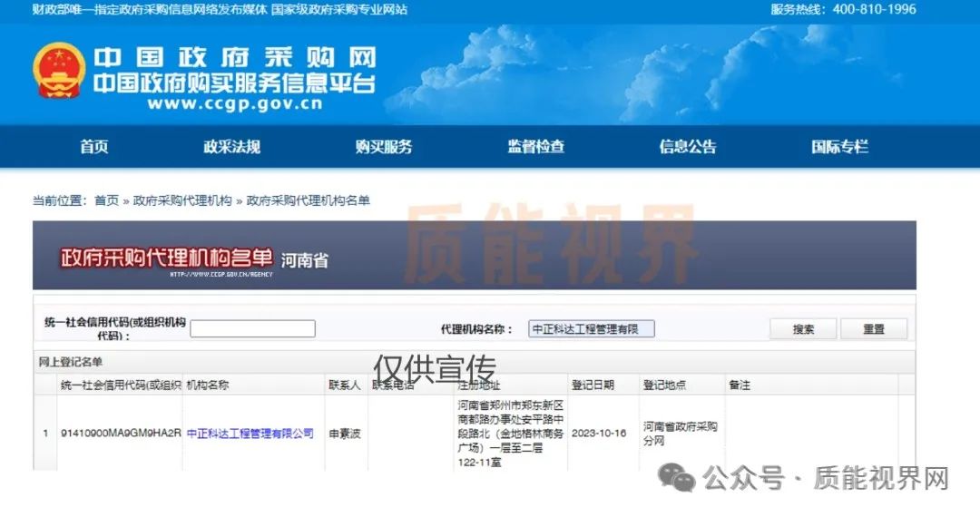980x517 pixels.
Task: Click the 网上登记名单 section heading
Action: point(71,362)
